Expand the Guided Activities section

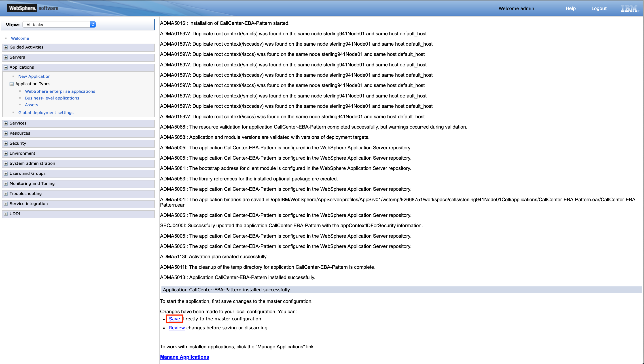point(6,47)
